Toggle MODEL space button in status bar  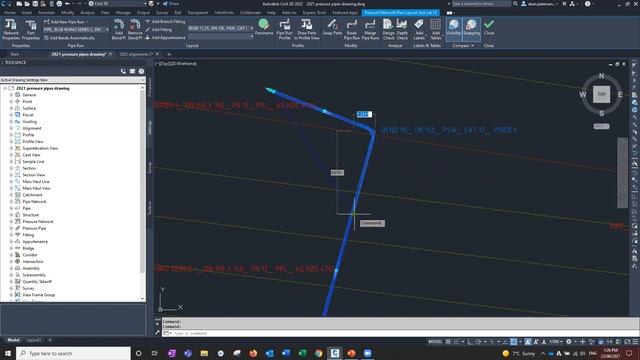(x=435, y=342)
